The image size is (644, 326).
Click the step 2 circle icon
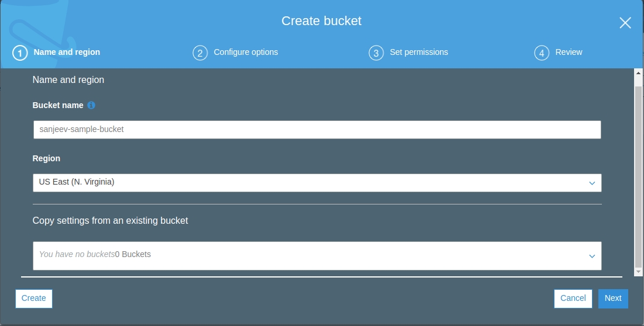pos(200,53)
